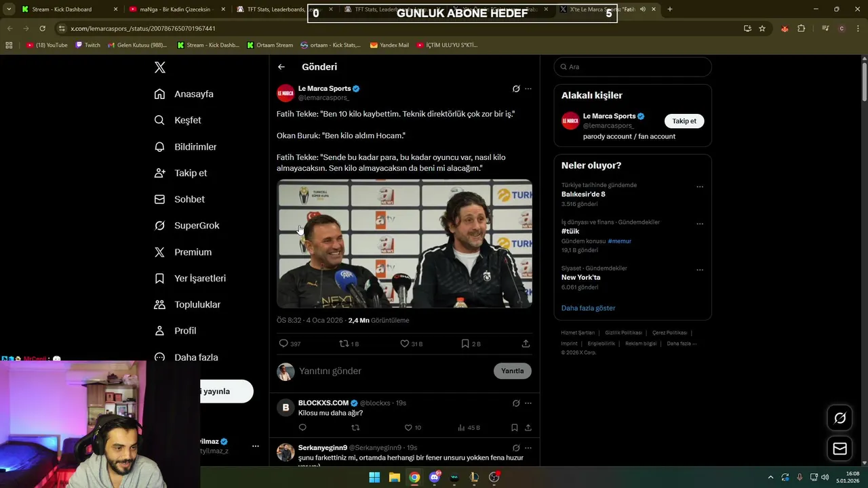Open Keşfet search page
The width and height of the screenshot is (868, 488).
click(178, 120)
